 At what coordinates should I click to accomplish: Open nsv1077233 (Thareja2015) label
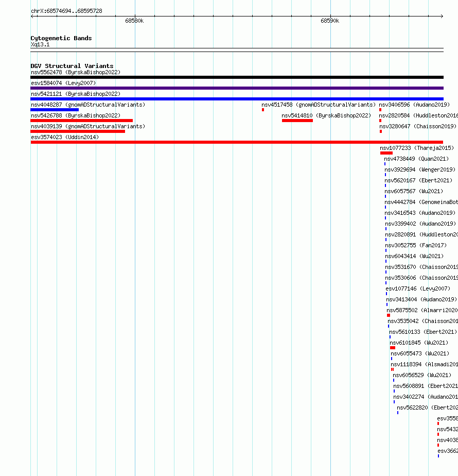(417, 148)
